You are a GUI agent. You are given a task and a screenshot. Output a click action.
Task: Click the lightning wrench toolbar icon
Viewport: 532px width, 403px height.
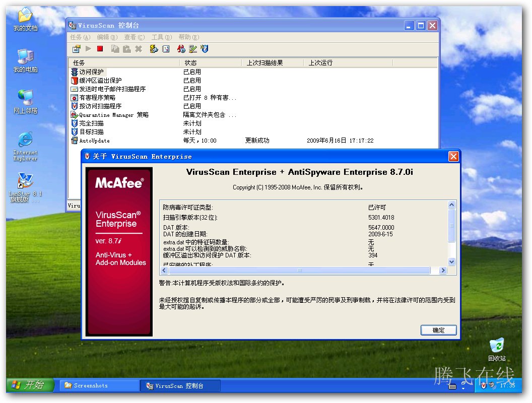(x=154, y=49)
